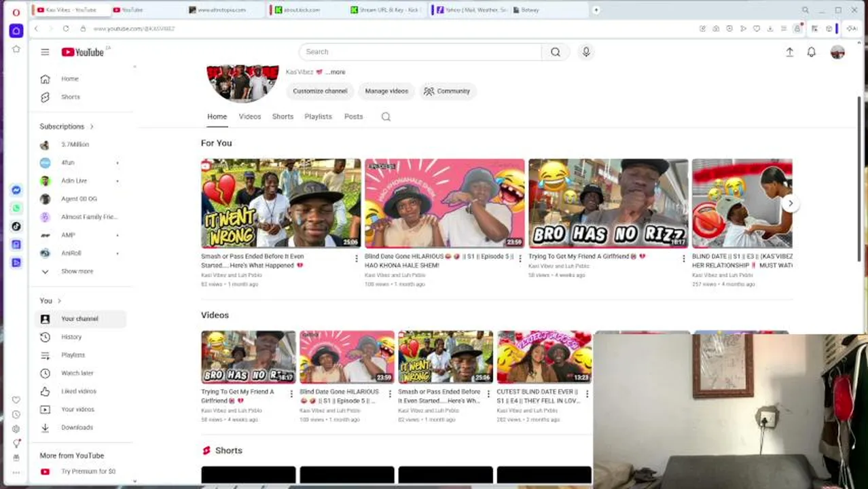This screenshot has width=868, height=489.
Task: Search within channel using magnifier icon
Action: 386,117
